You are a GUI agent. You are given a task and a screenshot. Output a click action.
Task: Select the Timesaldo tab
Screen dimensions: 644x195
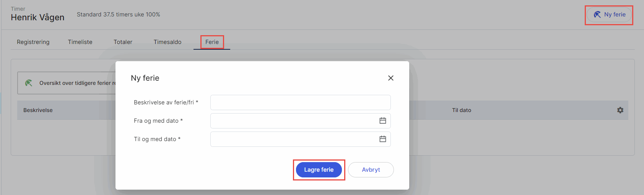[168, 42]
